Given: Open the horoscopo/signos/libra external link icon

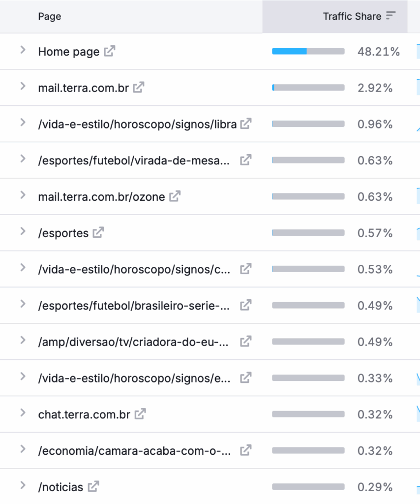Looking at the screenshot, I should click(245, 124).
